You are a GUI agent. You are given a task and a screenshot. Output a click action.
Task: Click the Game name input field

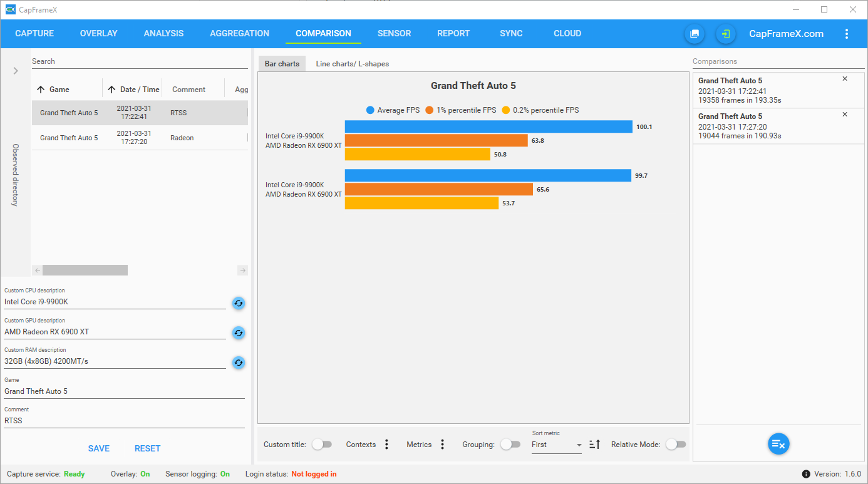click(x=125, y=391)
